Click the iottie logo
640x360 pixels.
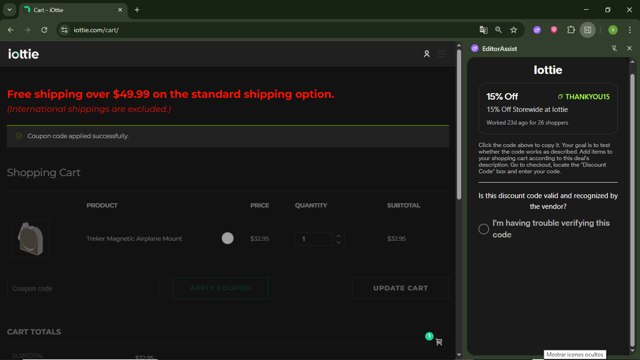pos(23,54)
